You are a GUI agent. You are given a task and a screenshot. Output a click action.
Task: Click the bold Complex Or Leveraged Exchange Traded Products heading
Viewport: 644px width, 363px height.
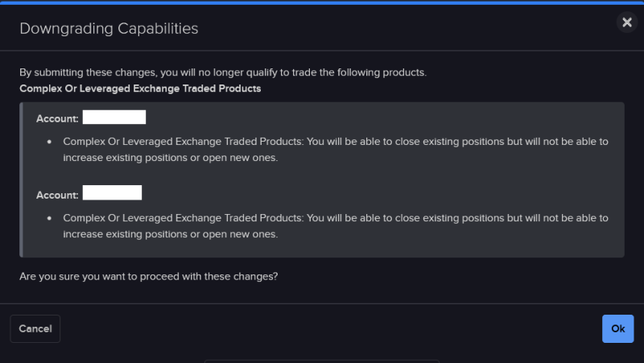coord(140,89)
